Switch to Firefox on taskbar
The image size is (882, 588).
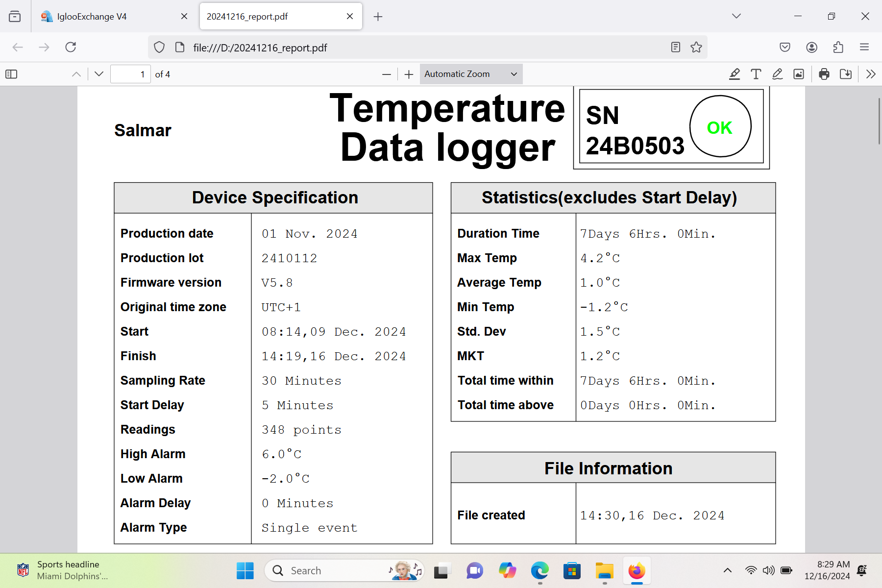(x=637, y=570)
